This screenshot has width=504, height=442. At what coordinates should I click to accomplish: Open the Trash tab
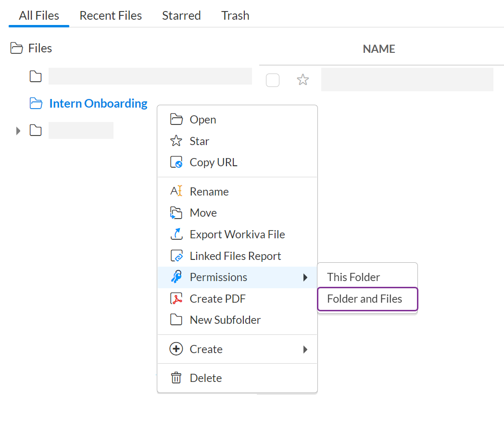point(235,15)
